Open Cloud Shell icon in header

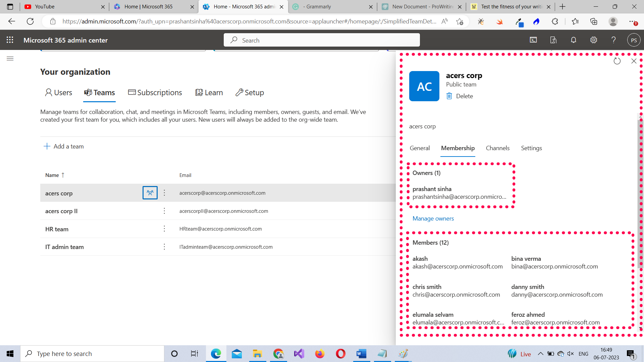tap(533, 40)
